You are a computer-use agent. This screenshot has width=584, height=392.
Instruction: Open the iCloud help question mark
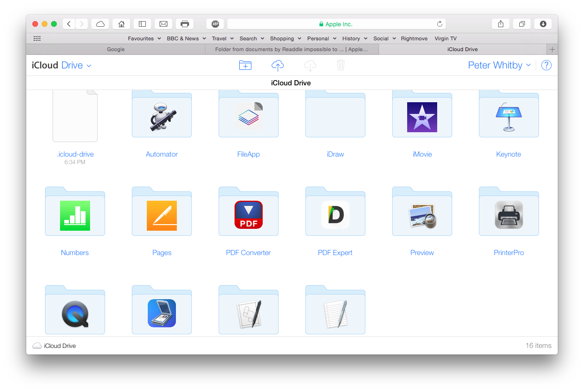[546, 65]
